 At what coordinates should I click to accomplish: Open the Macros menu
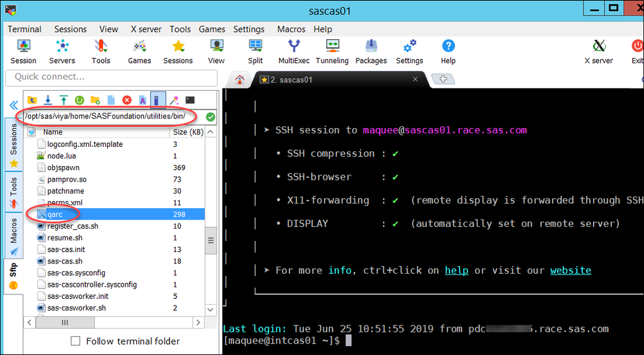[291, 29]
